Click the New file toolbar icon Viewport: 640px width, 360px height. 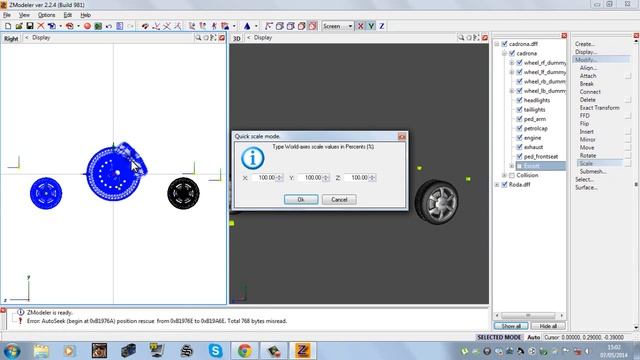8,26
